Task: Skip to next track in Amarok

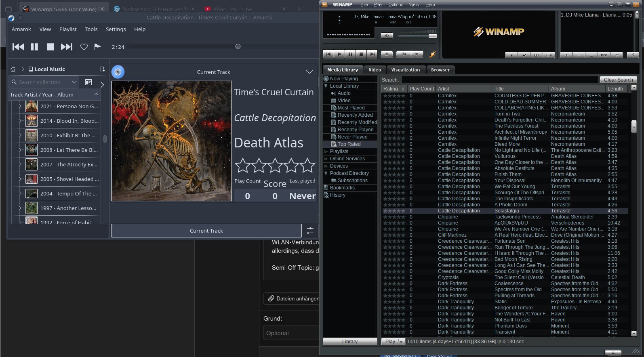Action: pos(67,47)
